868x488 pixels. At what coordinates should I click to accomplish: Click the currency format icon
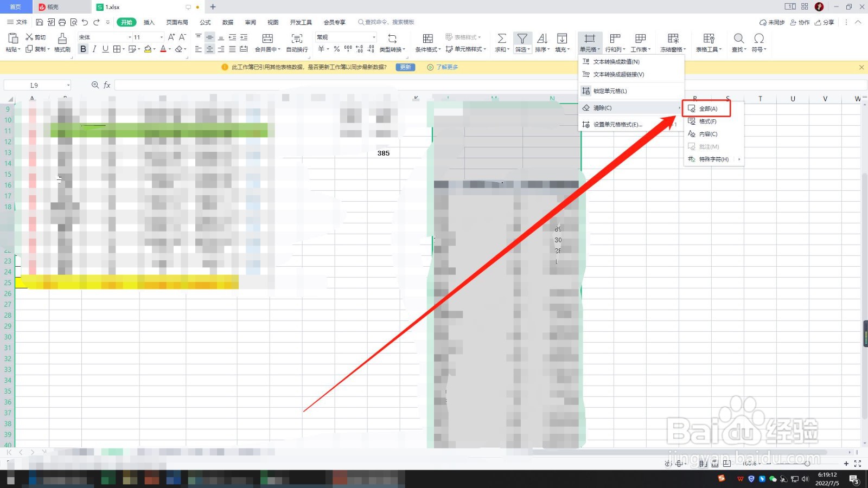321,49
